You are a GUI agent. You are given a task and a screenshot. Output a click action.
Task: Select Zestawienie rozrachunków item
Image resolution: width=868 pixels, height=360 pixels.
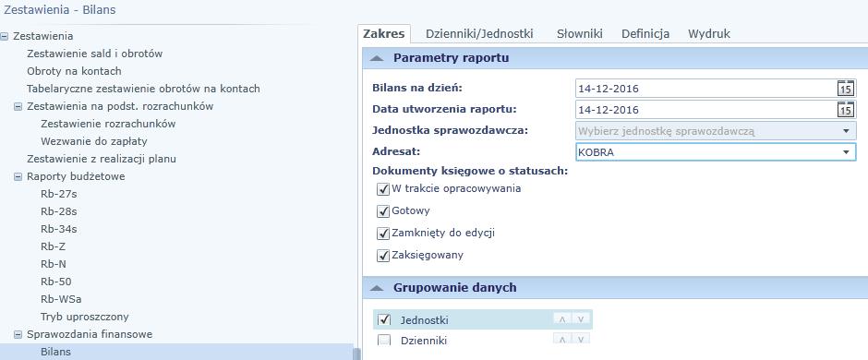click(108, 124)
